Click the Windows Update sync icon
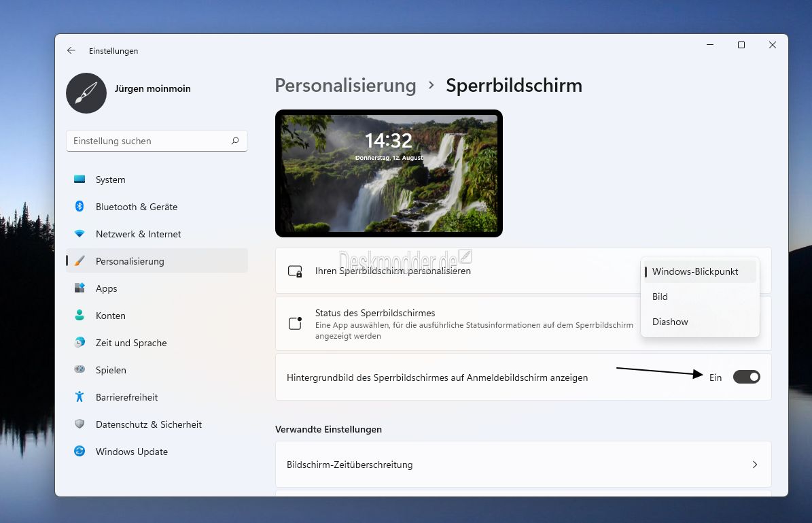The image size is (812, 523). (80, 451)
